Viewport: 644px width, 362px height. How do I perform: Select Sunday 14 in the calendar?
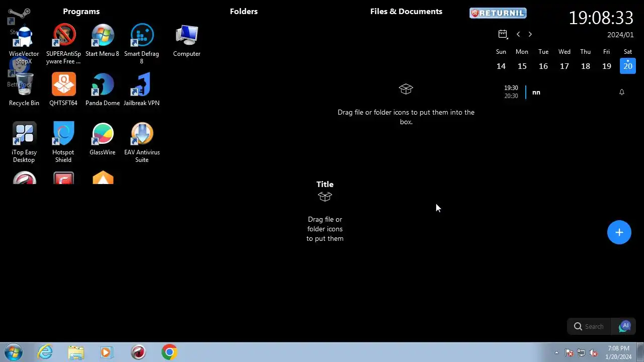point(501,66)
